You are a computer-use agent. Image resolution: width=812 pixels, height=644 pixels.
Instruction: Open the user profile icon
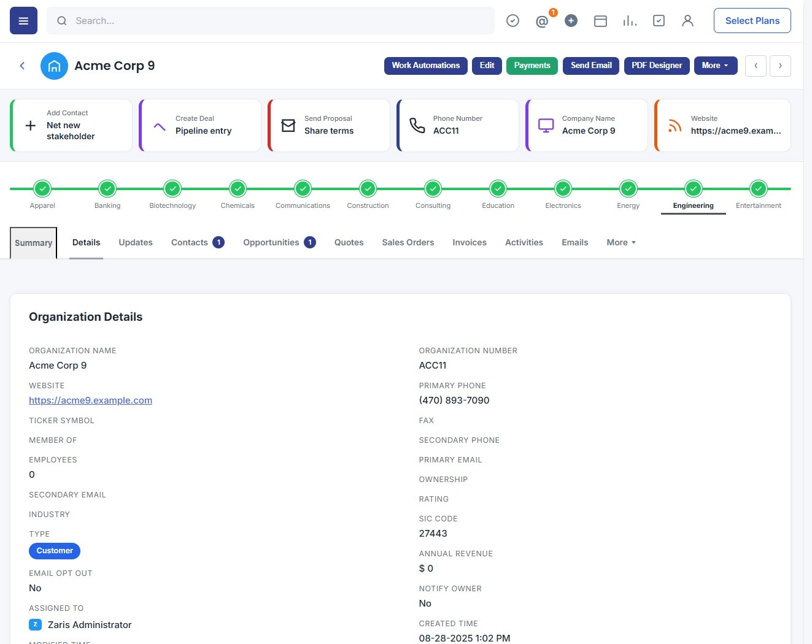(x=687, y=21)
